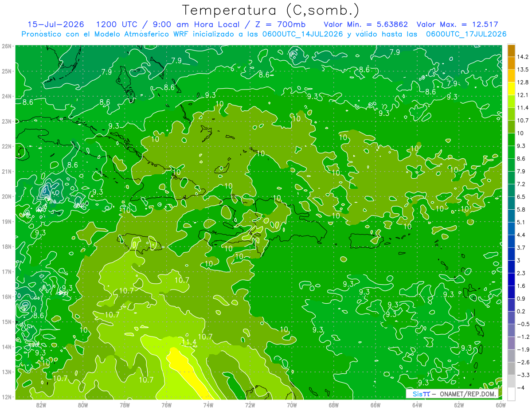Click the "0.9" color scale label
The image size is (532, 411).
coord(522,298)
